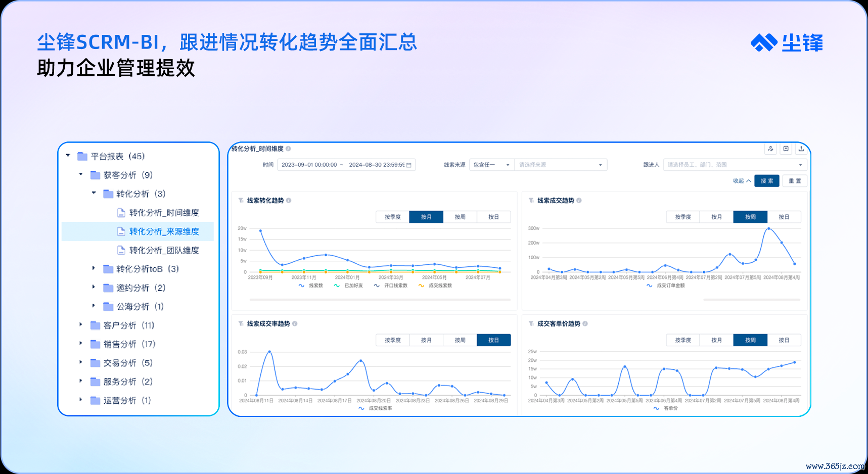The height and width of the screenshot is (474, 868).
Task: Click filter icon of 线索成交趋势 chart
Action: (x=531, y=201)
